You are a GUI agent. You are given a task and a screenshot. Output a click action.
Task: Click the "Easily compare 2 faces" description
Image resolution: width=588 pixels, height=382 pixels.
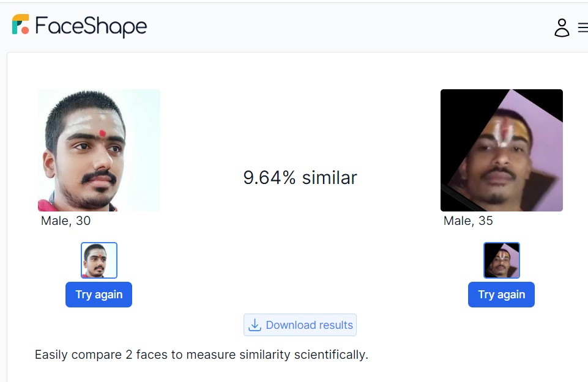[201, 354]
